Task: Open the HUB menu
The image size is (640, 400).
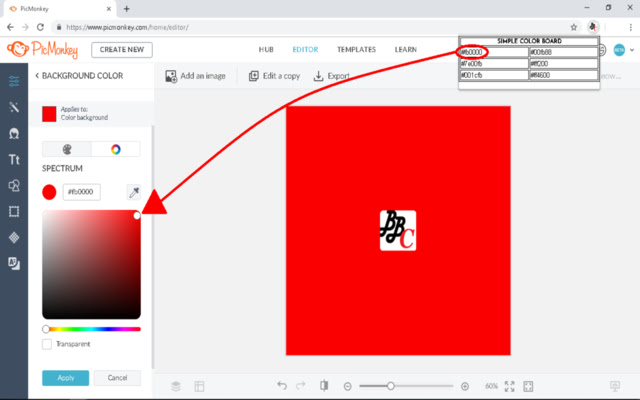Action: pyautogui.click(x=266, y=49)
